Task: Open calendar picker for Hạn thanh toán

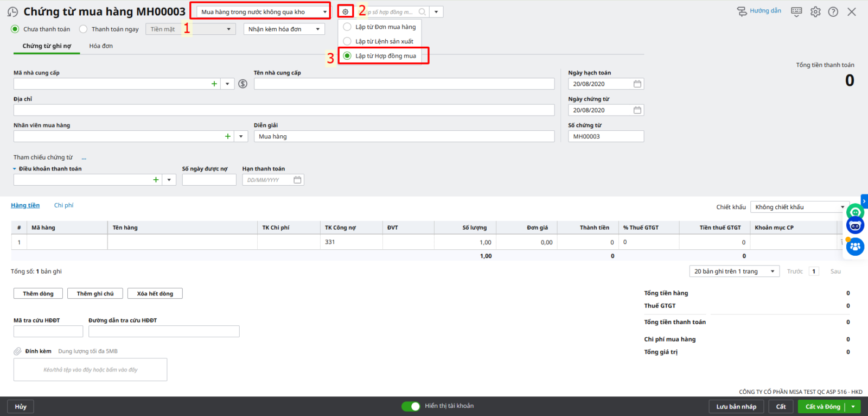Action: 297,180
